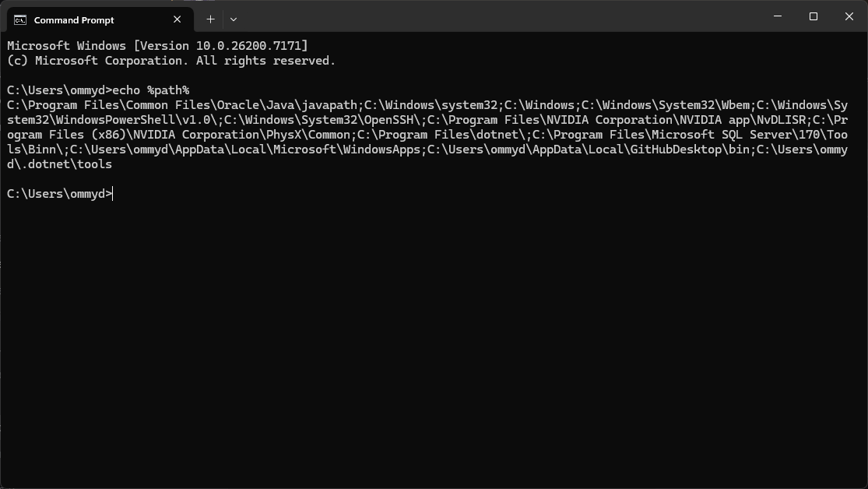868x489 pixels.
Task: Click the empty title bar area beside the tabs
Action: (498, 16)
